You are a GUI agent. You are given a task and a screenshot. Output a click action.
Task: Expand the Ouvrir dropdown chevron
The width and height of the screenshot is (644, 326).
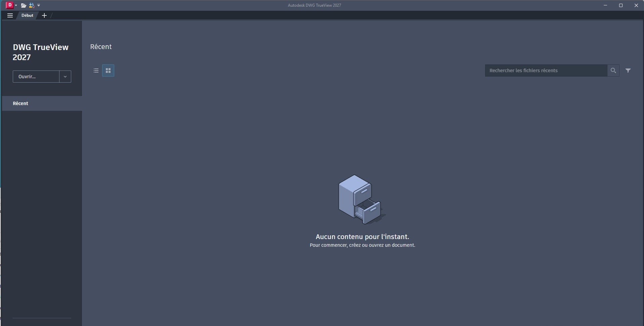pos(65,77)
